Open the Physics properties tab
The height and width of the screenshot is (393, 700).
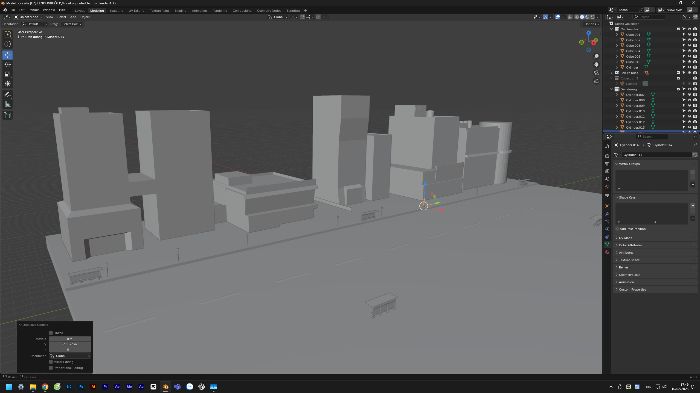(x=607, y=229)
